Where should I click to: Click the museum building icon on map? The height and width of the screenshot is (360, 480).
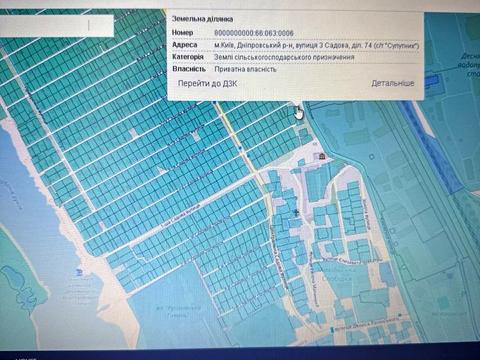322,156
